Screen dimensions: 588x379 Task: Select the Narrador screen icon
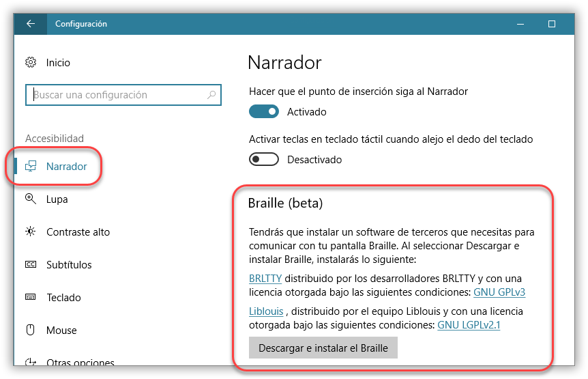coord(31,166)
